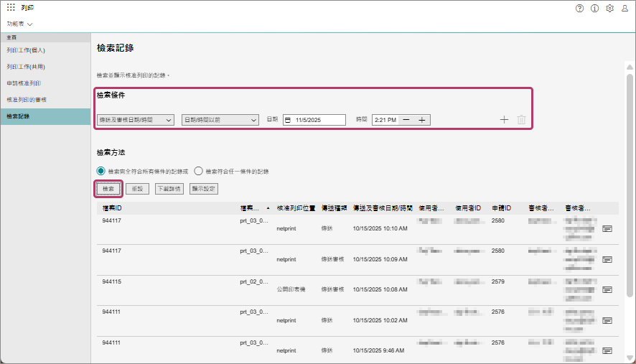This screenshot has width=636, height=364.
Task: Click the help question mark icon
Action: 580,8
